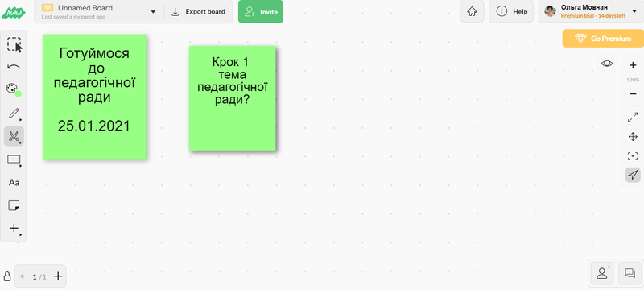Select the Aa text tool
The width and height of the screenshot is (644, 290).
(14, 182)
